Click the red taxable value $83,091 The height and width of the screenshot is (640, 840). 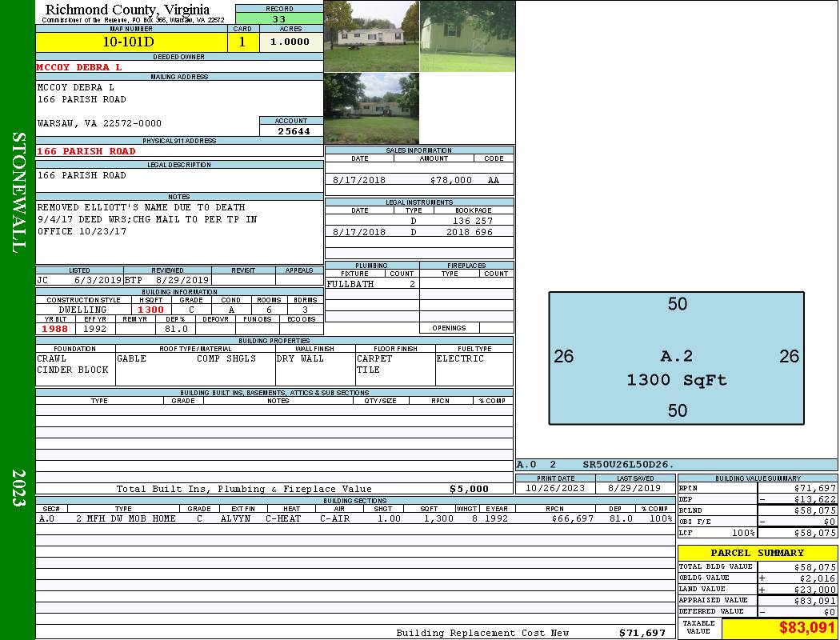[779, 628]
